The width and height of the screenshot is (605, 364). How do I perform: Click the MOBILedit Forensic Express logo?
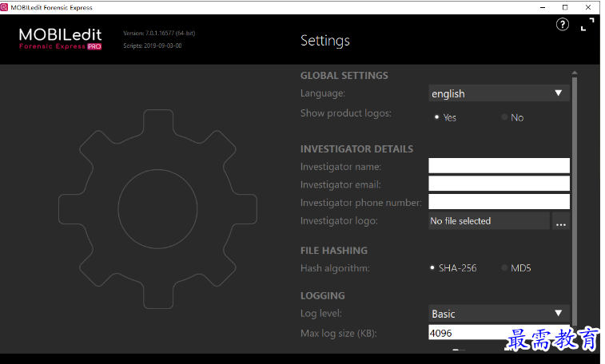[x=61, y=39]
